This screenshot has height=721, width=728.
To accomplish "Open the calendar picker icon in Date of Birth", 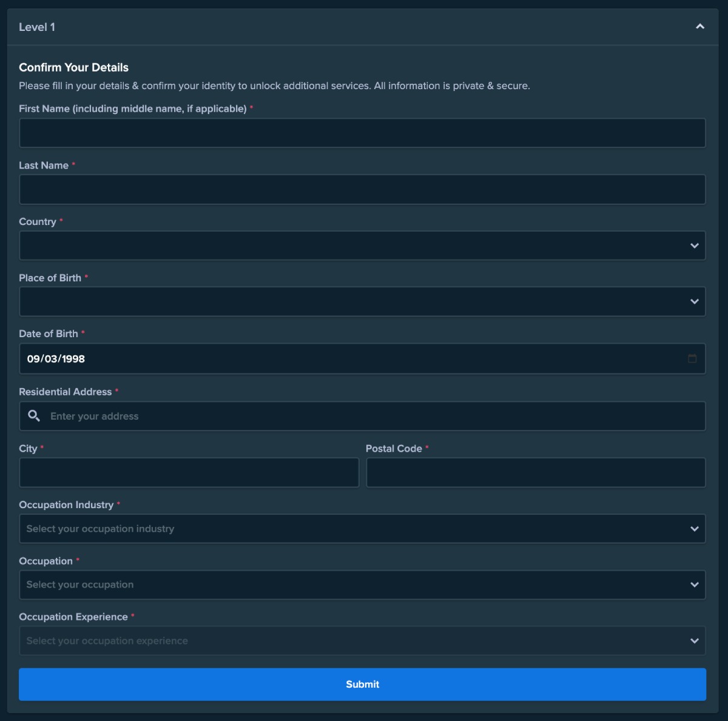I will (x=692, y=358).
